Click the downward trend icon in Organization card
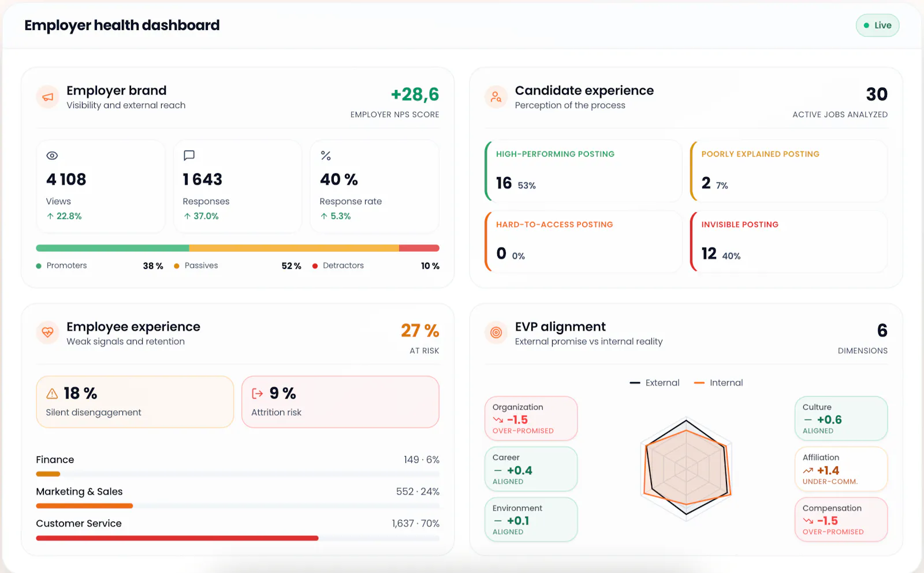This screenshot has width=924, height=573. (x=498, y=420)
